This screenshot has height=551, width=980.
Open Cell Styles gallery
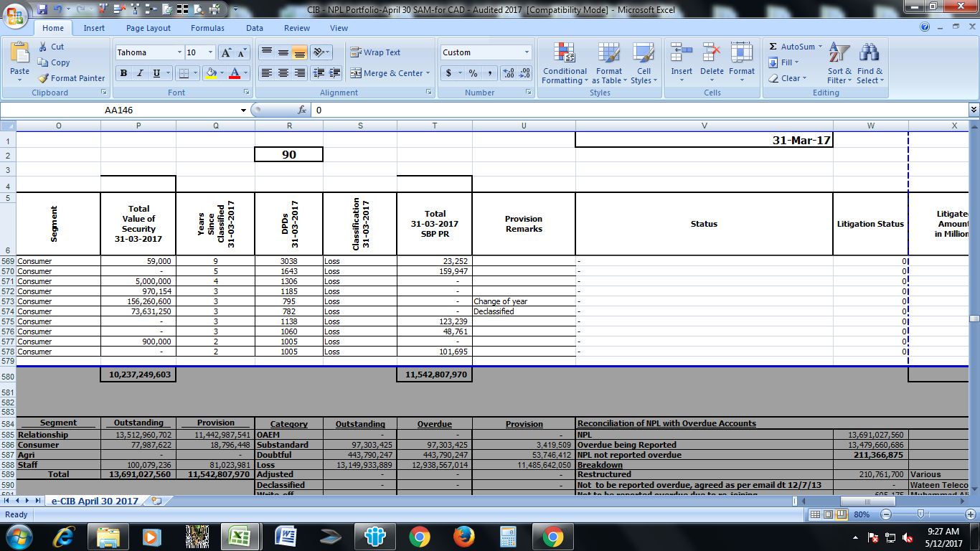tap(643, 63)
